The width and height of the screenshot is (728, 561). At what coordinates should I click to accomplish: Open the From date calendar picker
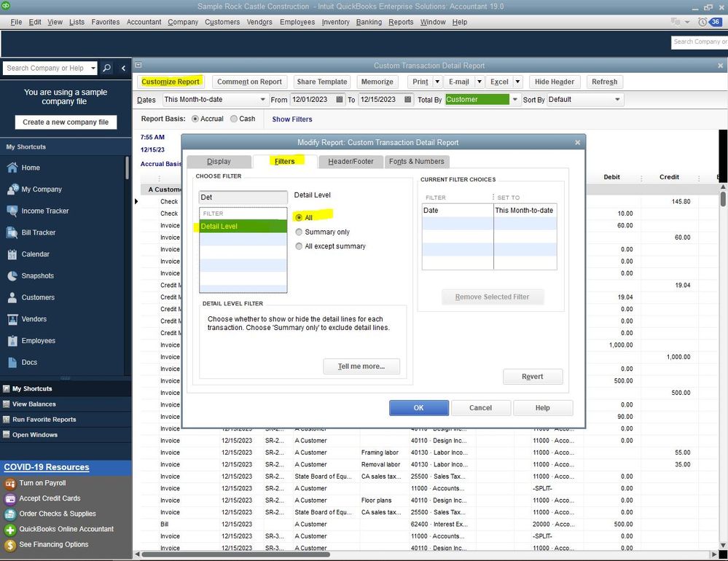(x=340, y=99)
